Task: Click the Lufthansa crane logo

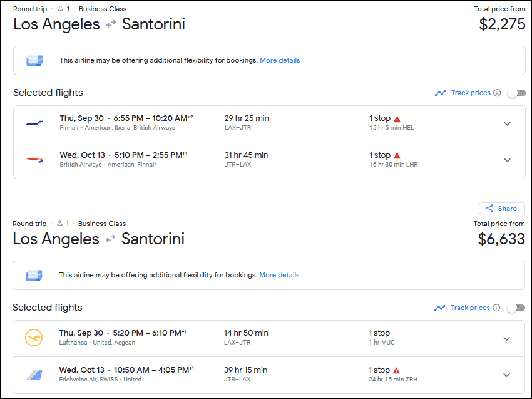Action: click(34, 338)
